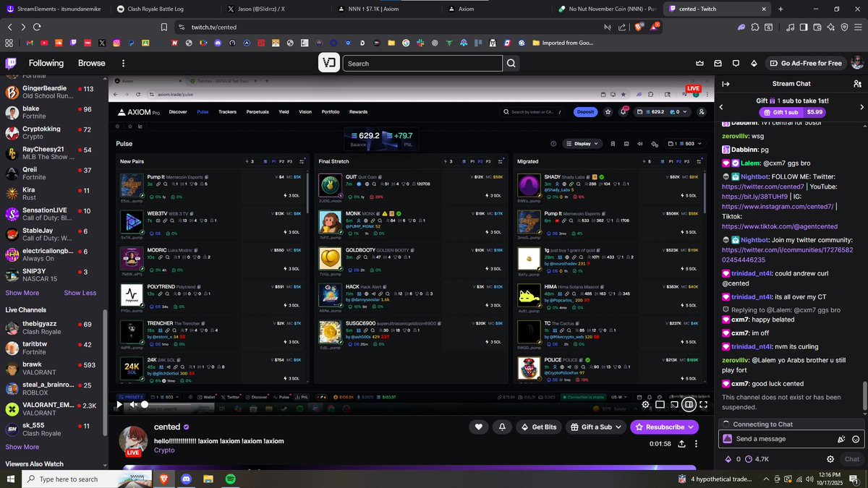Toggle theatre mode in player
Viewport: 868px width, 488px height.
689,405
